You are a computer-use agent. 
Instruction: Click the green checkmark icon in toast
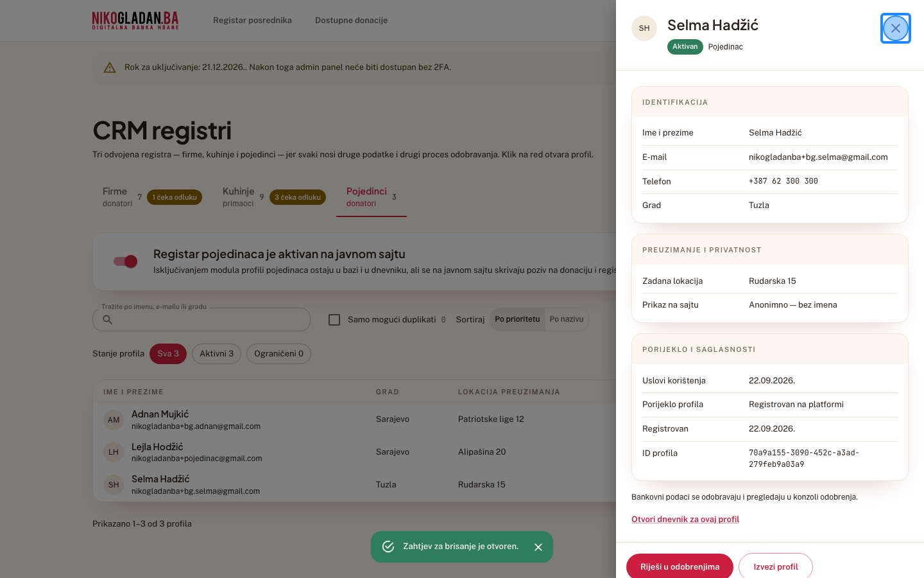388,547
